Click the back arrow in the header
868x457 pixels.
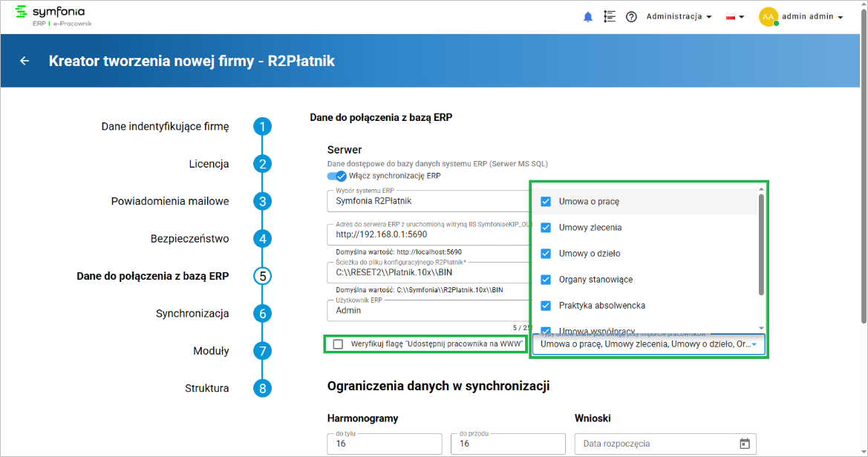tap(25, 61)
